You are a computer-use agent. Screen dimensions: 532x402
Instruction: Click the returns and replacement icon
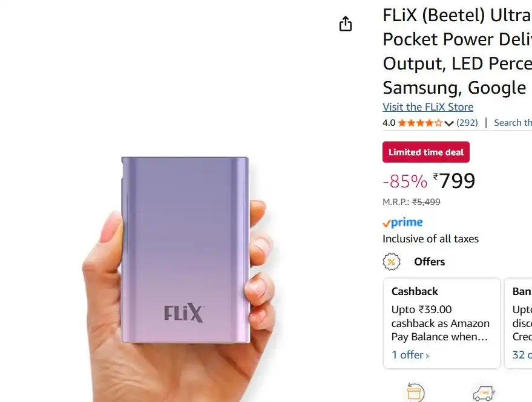415,392
